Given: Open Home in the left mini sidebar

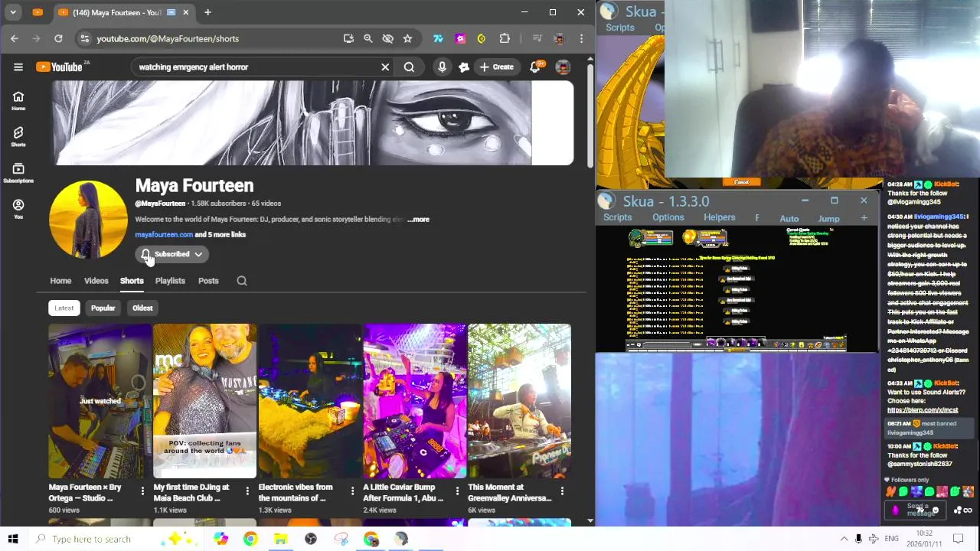Looking at the screenshot, I should (18, 100).
